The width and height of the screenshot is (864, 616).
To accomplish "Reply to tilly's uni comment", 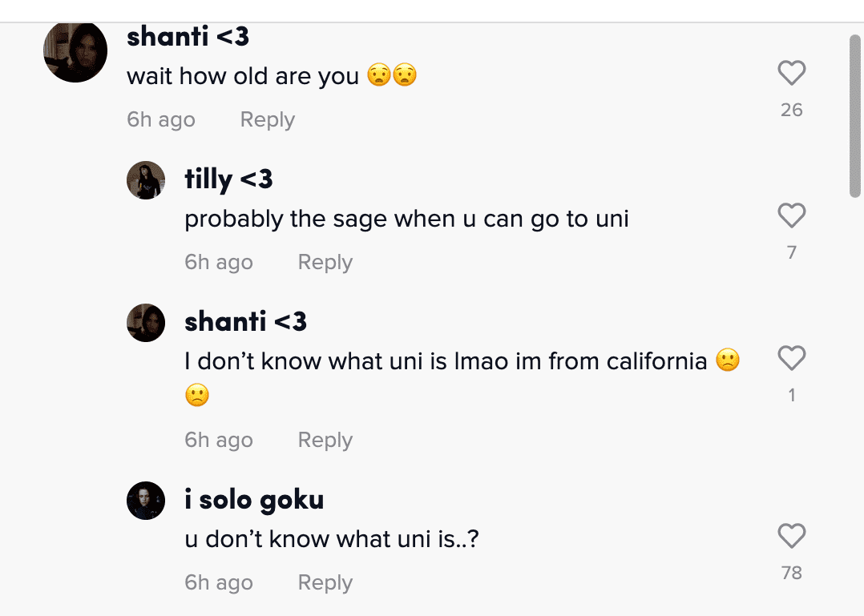I will [325, 263].
